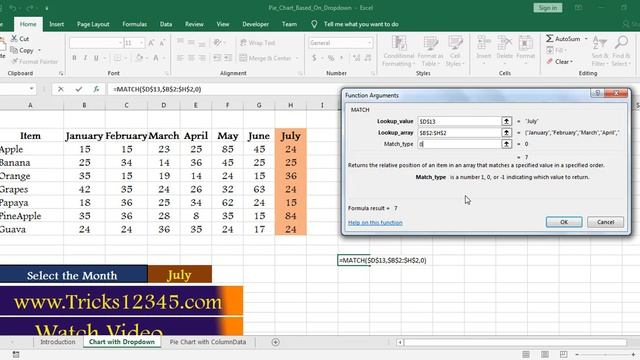The height and width of the screenshot is (360, 640).
Task: Open the AutoSum dropdown arrow
Action: click(586, 39)
